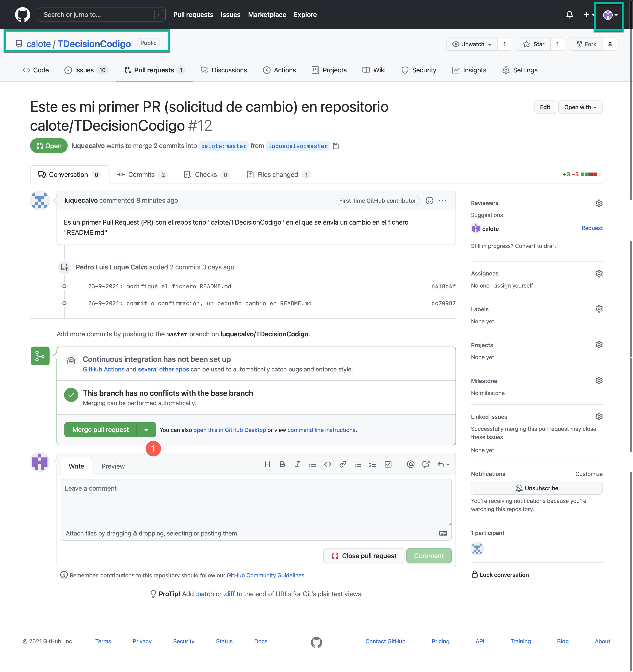Screen dimensions: 633x672
Task: Switch to the Files changed tab
Action: point(278,174)
